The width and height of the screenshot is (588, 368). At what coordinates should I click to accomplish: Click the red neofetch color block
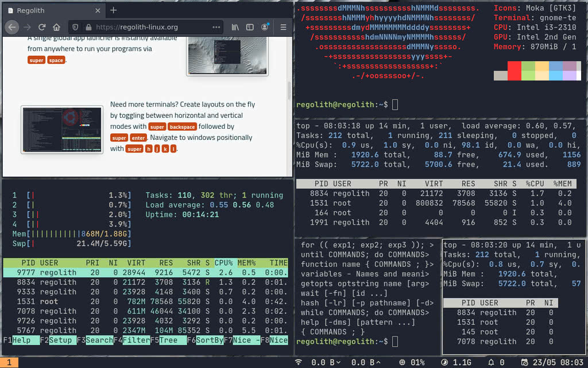(514, 71)
